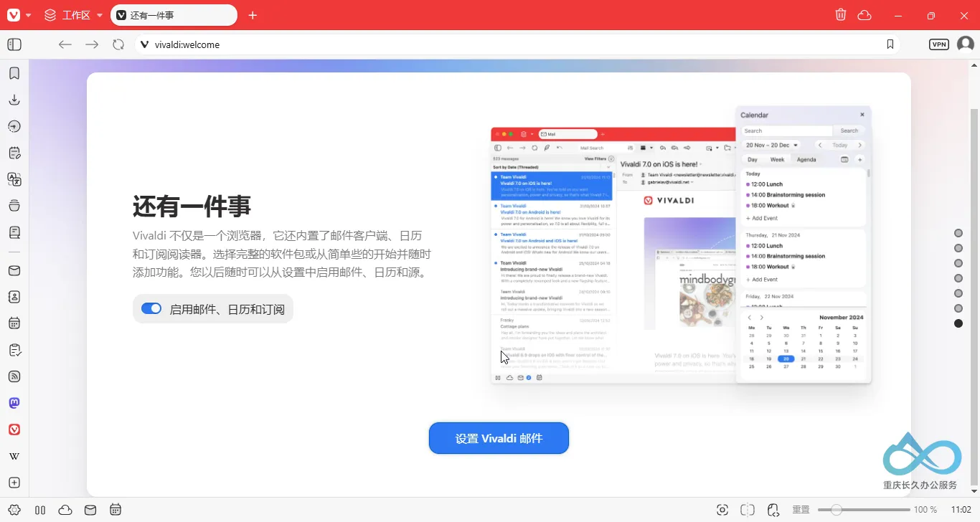Click the calendar icon in the status bar
The width and height of the screenshot is (980, 522).
(x=116, y=510)
